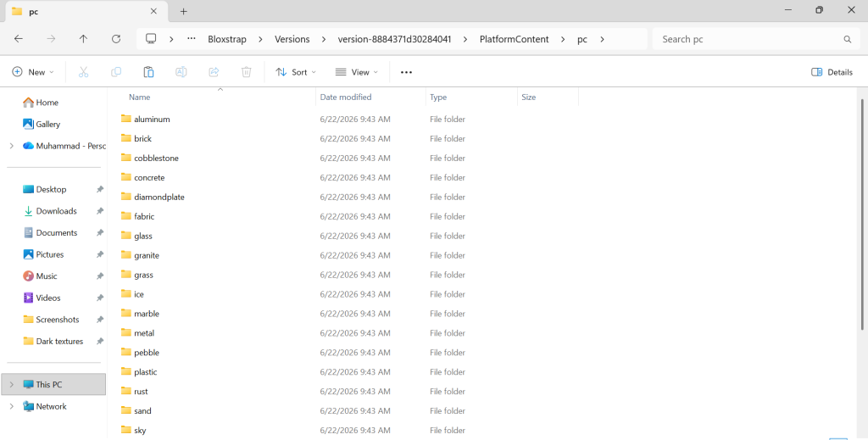
Task: Click the forward navigation arrow
Action: (x=51, y=39)
